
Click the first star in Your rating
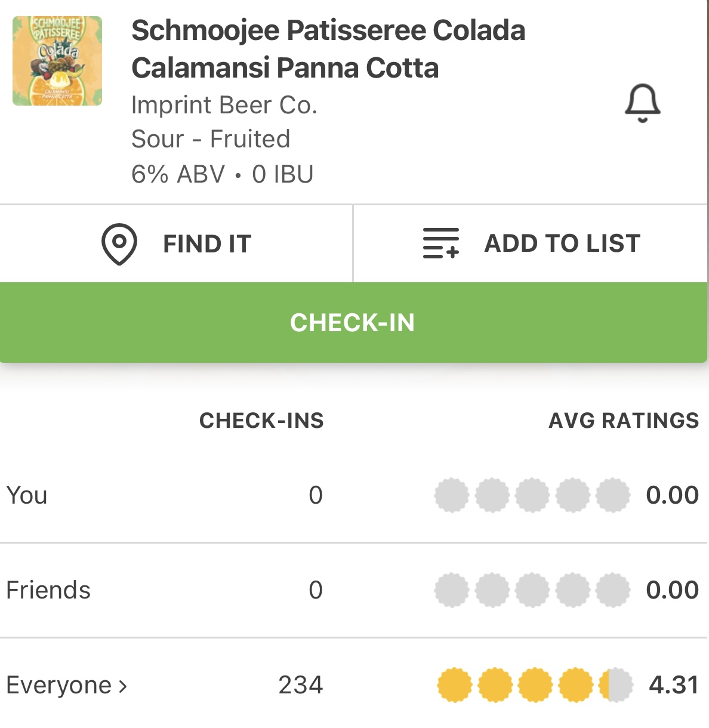(452, 495)
